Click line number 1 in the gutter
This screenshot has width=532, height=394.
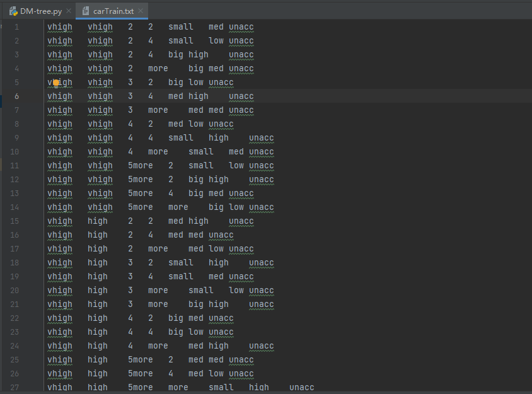pos(16,27)
